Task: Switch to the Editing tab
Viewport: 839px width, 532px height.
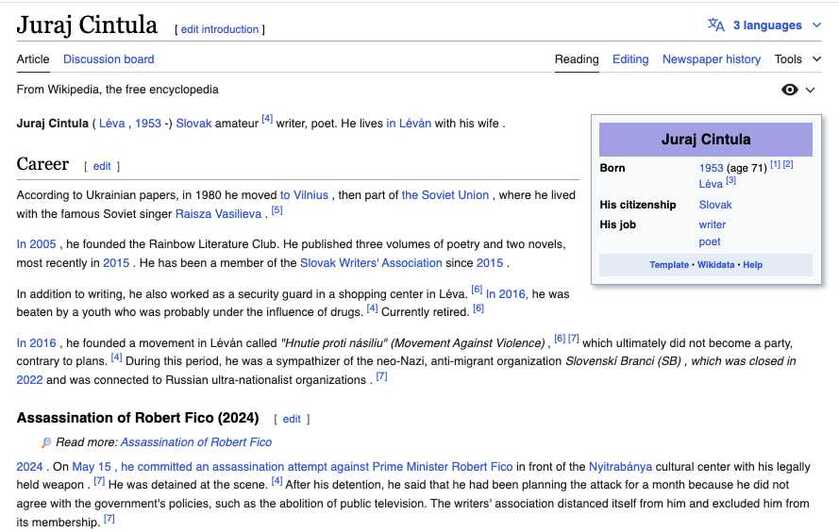Action: coord(630,59)
